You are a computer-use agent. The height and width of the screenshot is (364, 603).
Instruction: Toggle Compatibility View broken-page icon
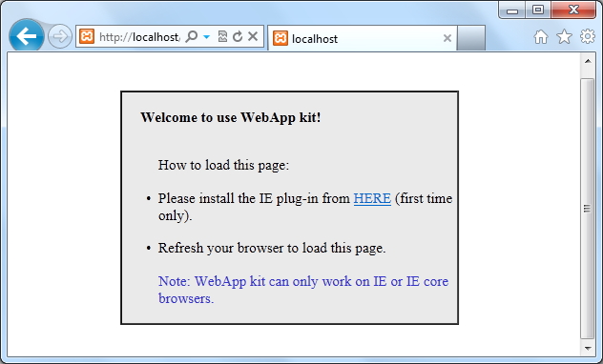[222, 36]
